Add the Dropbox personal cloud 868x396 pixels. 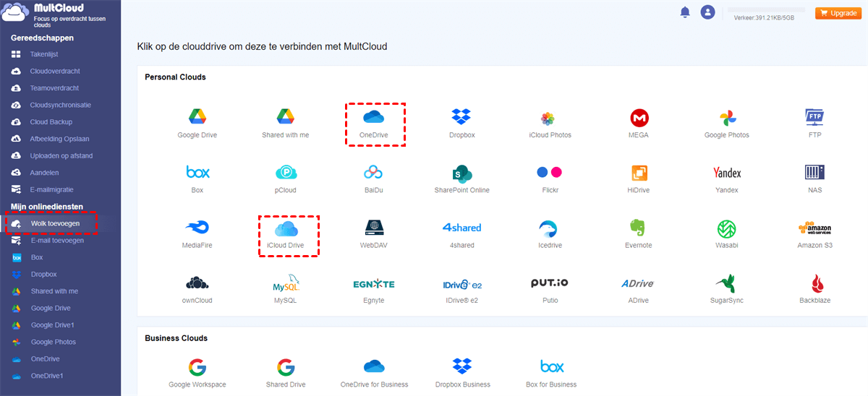point(461,116)
